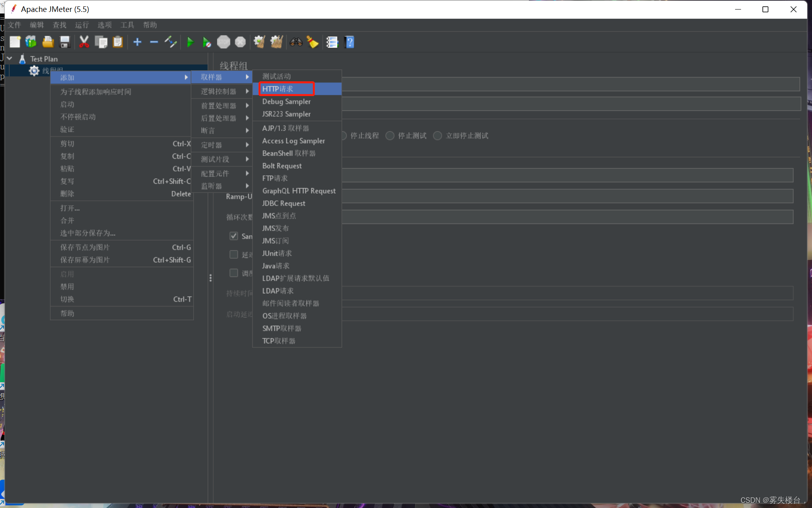Open the 编辑 menu
Viewport: 812px width, 508px height.
pyautogui.click(x=37, y=25)
